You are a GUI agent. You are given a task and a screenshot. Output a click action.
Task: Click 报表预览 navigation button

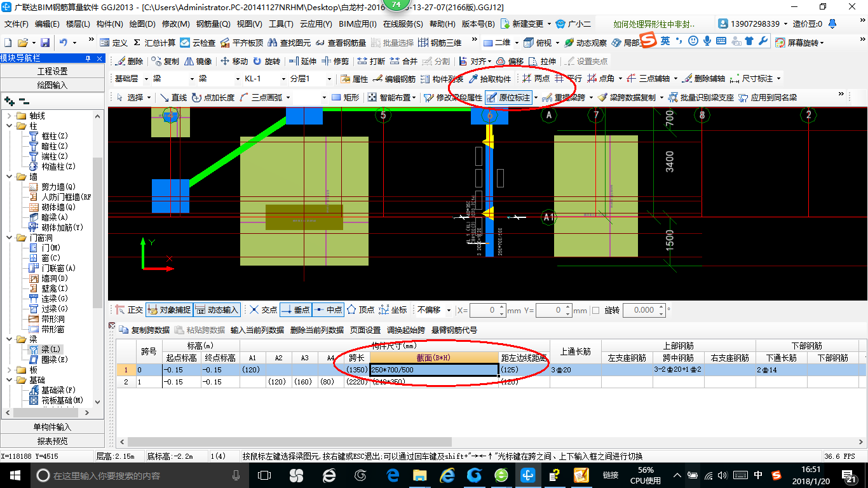point(52,441)
